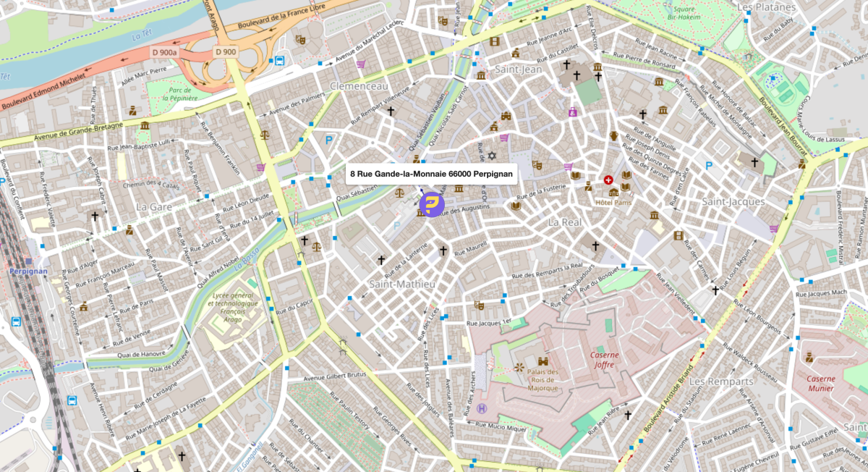Click the red cross pharmacy icon near Hôtel Pams
The width and height of the screenshot is (868, 472).
point(608,180)
